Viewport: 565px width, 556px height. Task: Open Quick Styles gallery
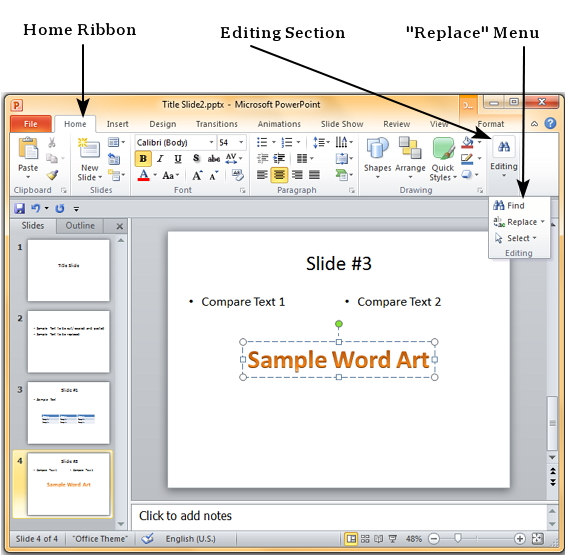point(443,159)
